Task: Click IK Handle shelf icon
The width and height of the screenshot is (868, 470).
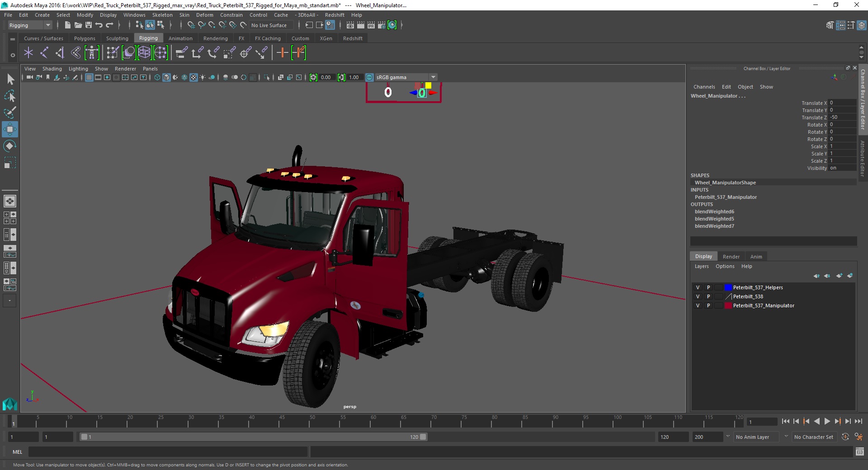Action: (60, 53)
